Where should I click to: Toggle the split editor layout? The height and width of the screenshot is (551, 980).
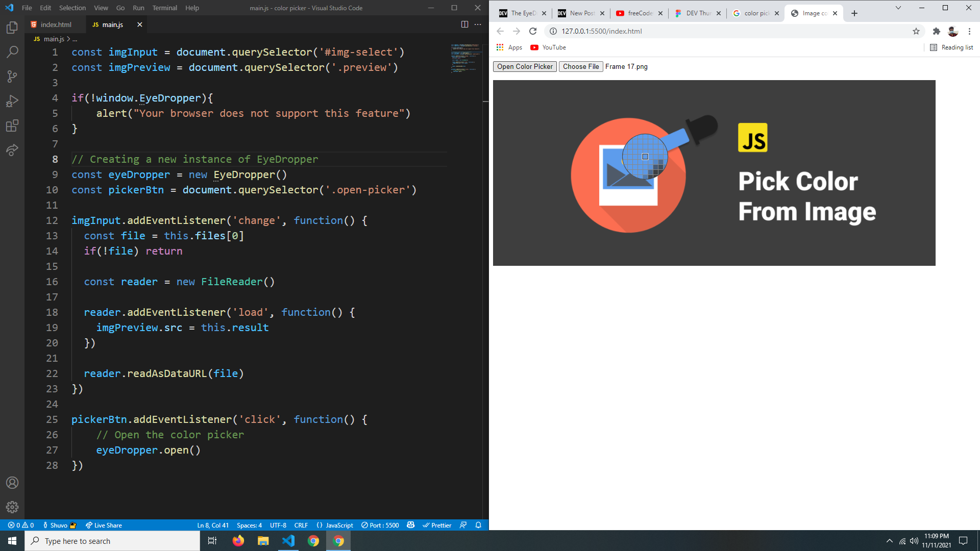[x=464, y=24]
